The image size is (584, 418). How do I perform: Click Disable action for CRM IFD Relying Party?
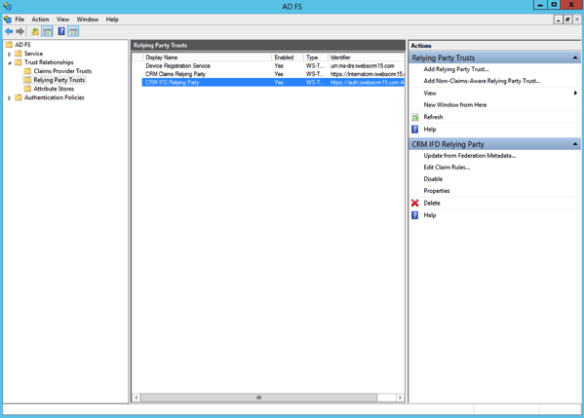click(433, 179)
